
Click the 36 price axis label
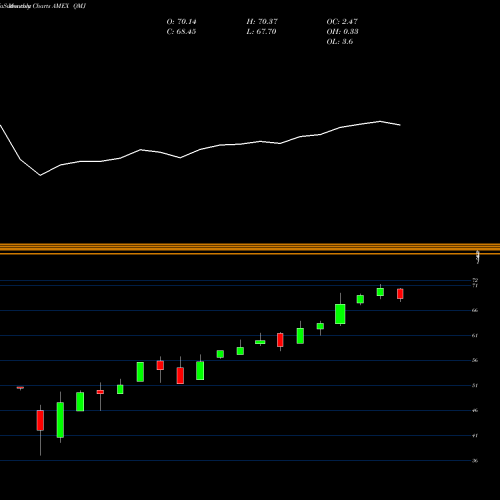point(475,461)
